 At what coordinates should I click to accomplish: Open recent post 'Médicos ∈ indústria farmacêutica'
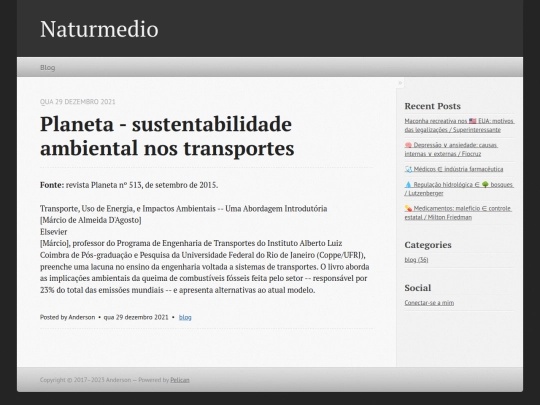coord(454,169)
